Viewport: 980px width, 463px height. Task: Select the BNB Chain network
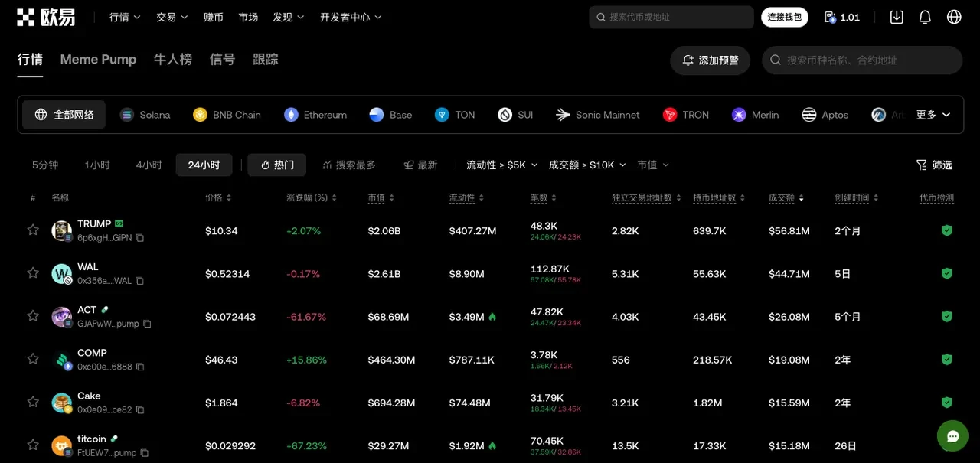click(227, 115)
